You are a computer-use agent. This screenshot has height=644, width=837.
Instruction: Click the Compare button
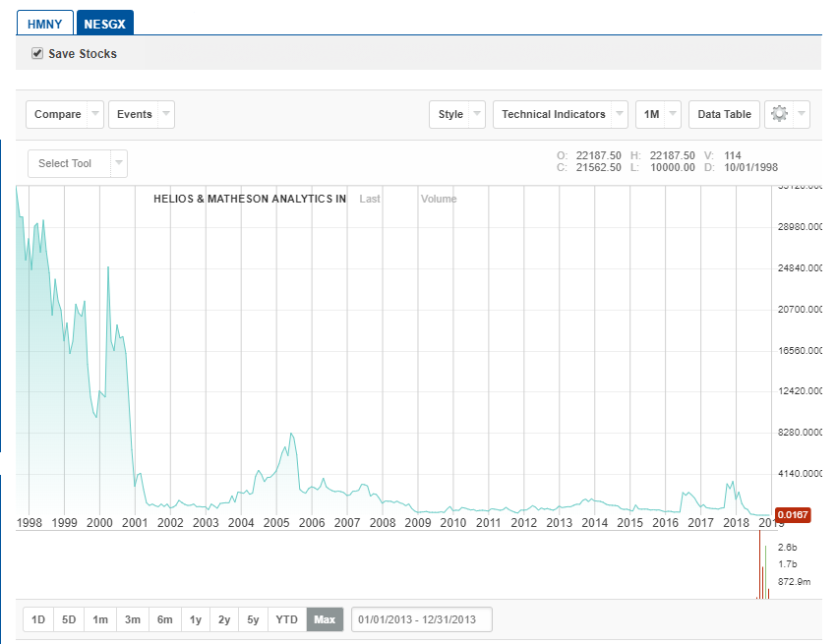[x=58, y=114]
